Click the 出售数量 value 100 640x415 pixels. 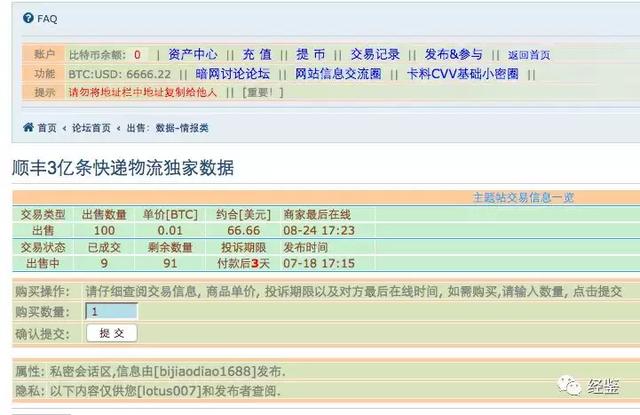pos(104,230)
